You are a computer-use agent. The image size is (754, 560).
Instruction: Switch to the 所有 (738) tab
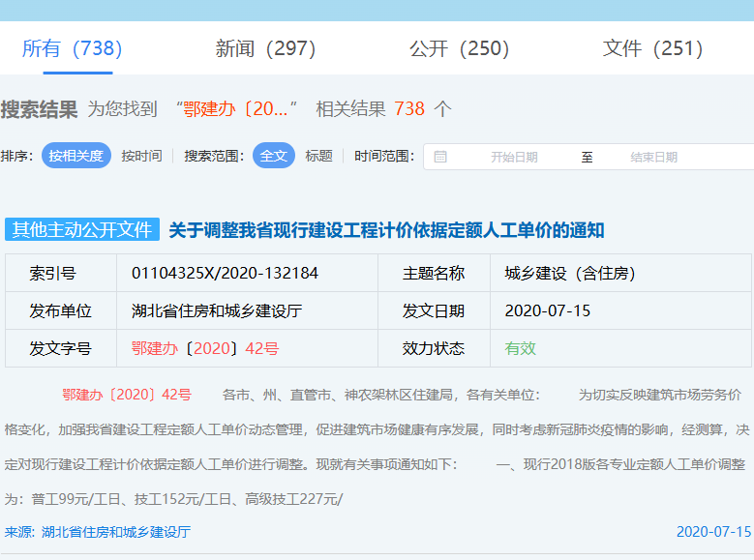point(72,48)
